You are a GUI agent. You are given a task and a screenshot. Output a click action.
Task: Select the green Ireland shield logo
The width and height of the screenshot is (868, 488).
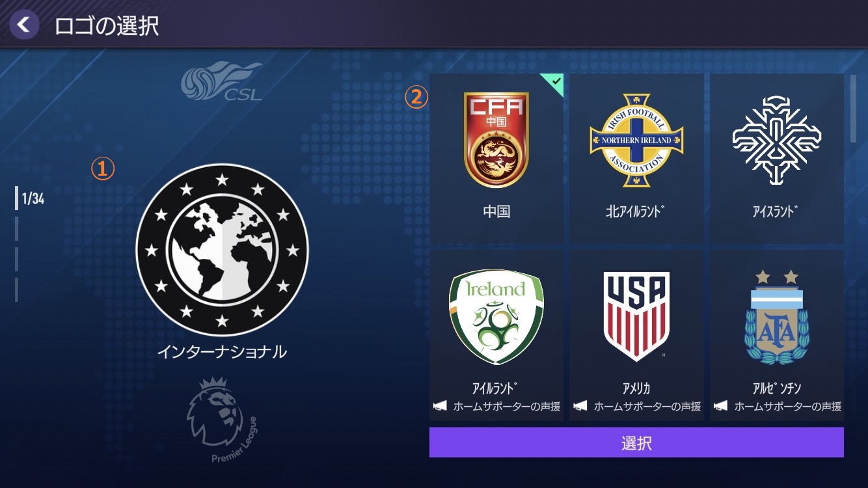[x=496, y=317]
